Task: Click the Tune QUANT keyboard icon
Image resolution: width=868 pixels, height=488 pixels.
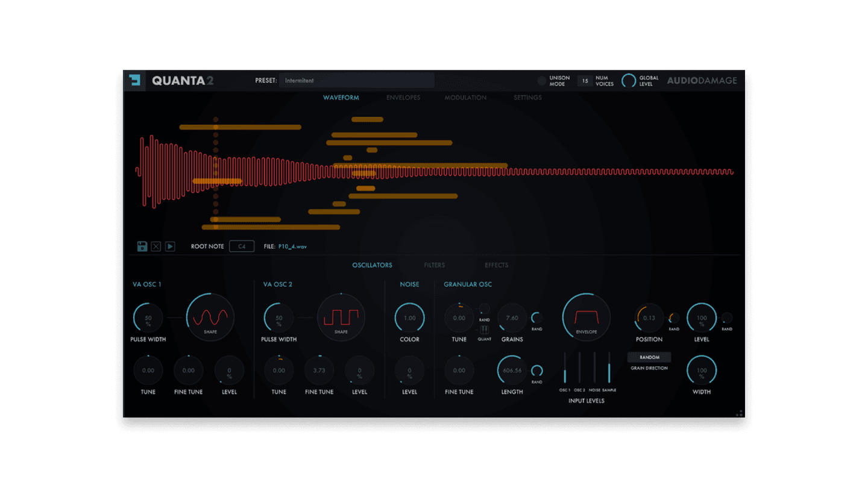Action: [x=484, y=330]
